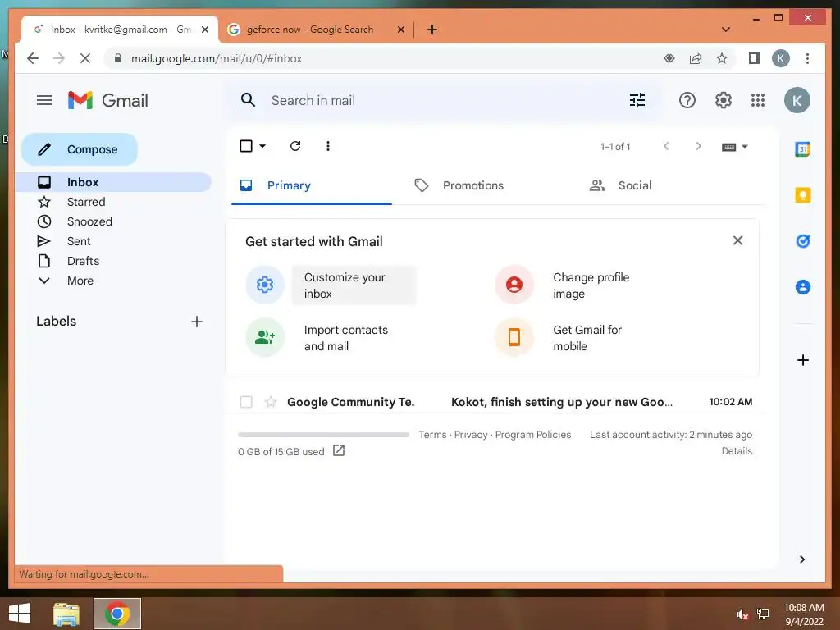The width and height of the screenshot is (840, 630).
Task: Open Google Keep side panel icon
Action: 802,195
